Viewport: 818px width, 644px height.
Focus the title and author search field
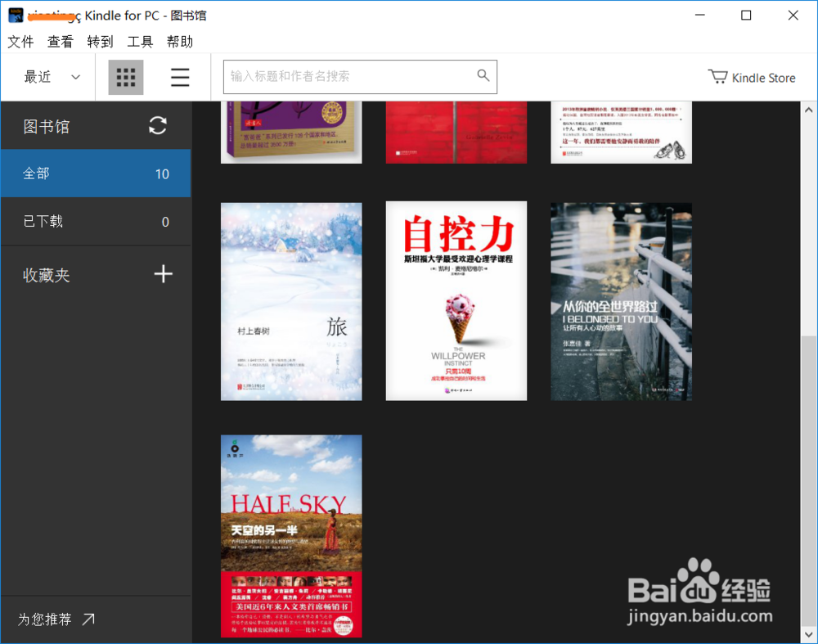coord(360,77)
